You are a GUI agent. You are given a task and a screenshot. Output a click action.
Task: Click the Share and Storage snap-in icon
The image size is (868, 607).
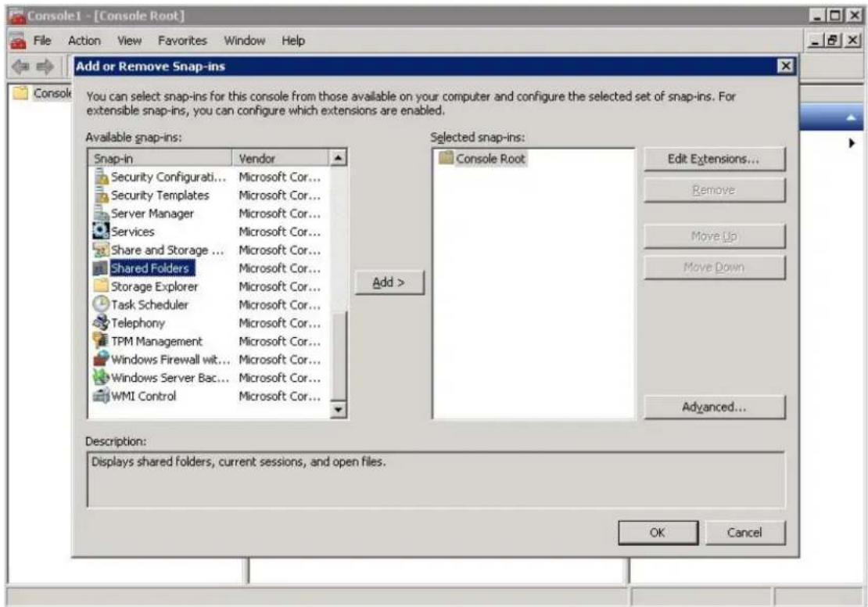click(x=102, y=250)
